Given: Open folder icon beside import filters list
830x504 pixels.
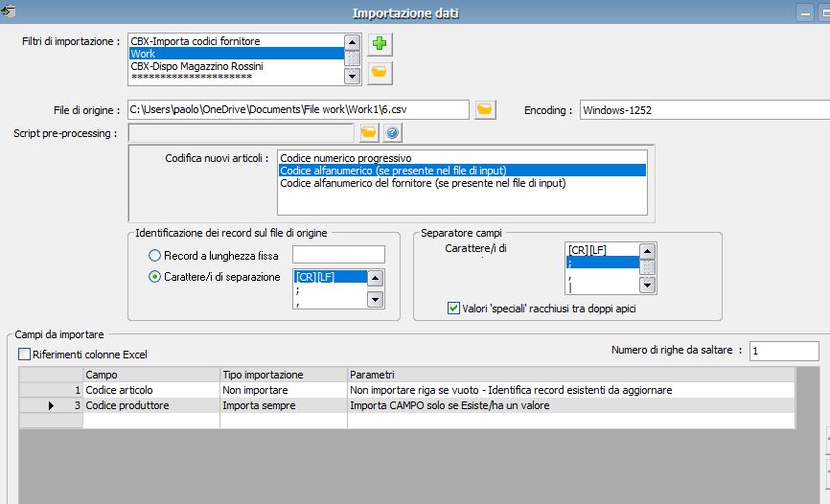Looking at the screenshot, I should 379,72.
